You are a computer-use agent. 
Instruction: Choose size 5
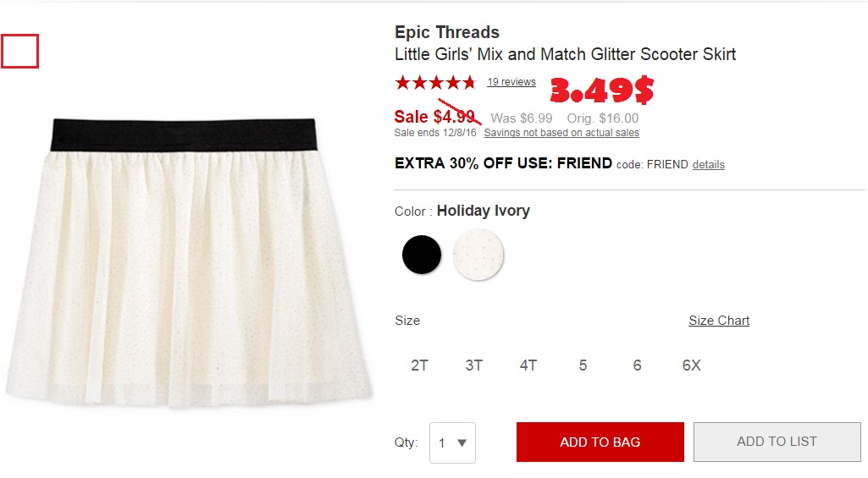pyautogui.click(x=583, y=365)
